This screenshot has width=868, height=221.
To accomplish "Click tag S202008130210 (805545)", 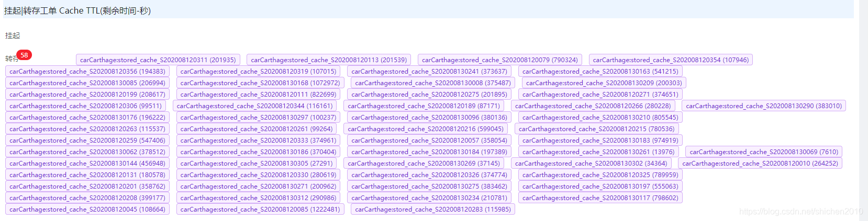I will tap(600, 118).
